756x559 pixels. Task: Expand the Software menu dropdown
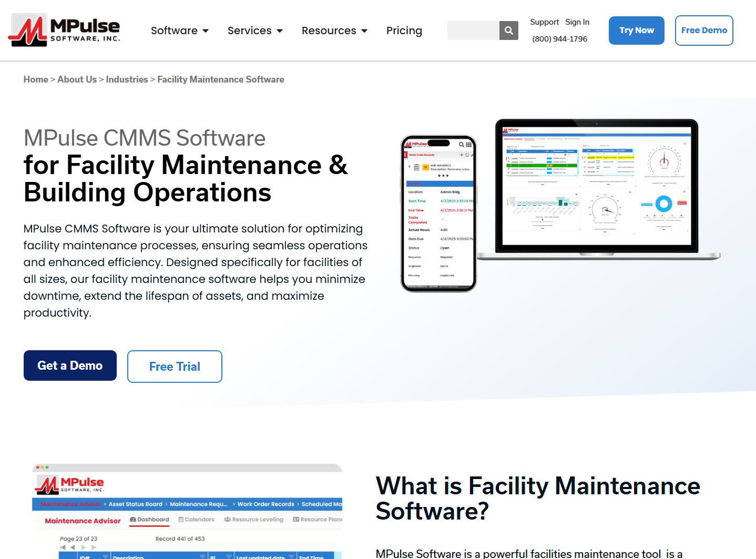tap(180, 31)
